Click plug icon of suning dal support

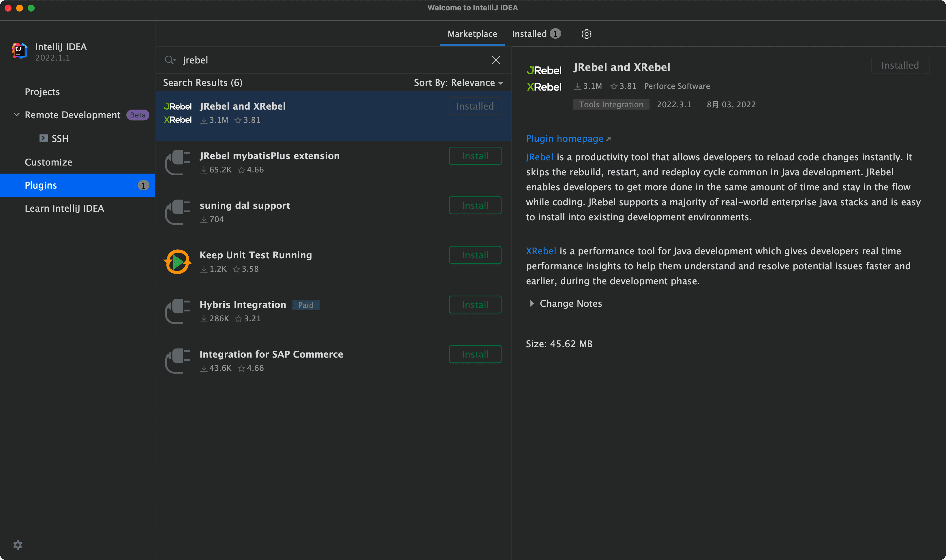click(x=178, y=212)
